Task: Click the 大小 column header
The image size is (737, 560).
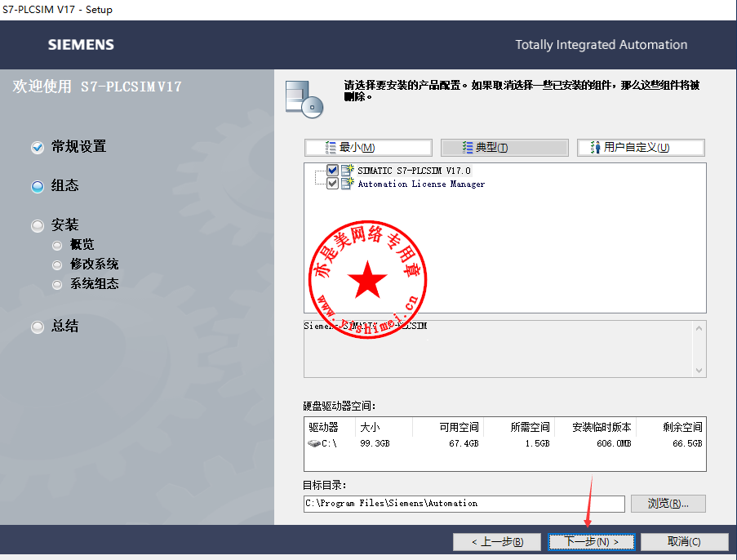Action: click(x=370, y=427)
